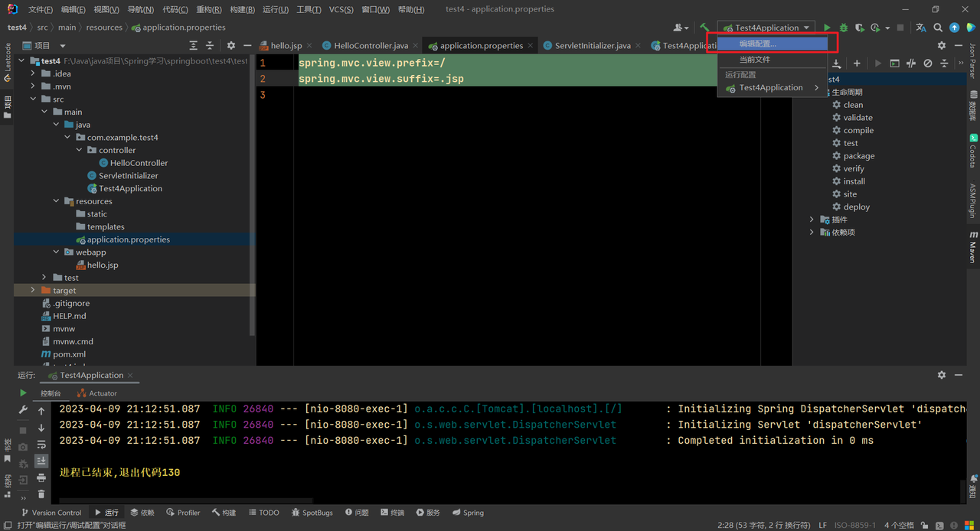Click the Debug bug icon in top toolbar
Screen dimensions: 980x531
coord(844,28)
